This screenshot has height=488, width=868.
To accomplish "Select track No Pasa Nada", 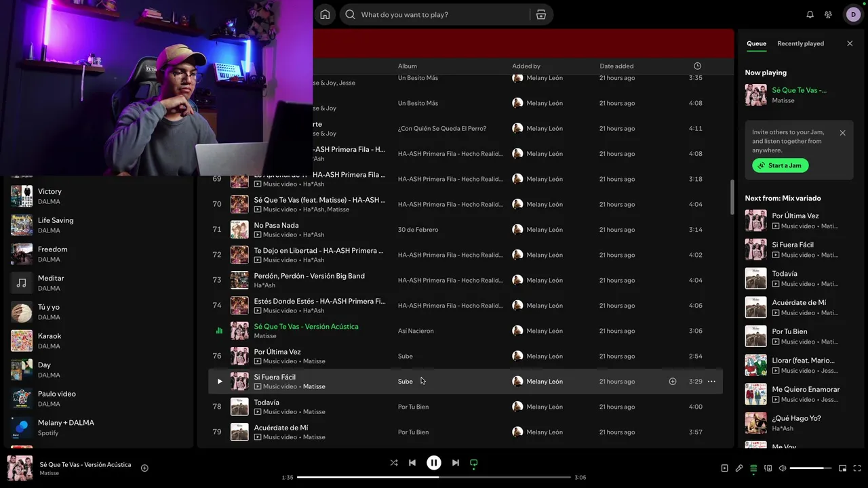I will point(465,230).
